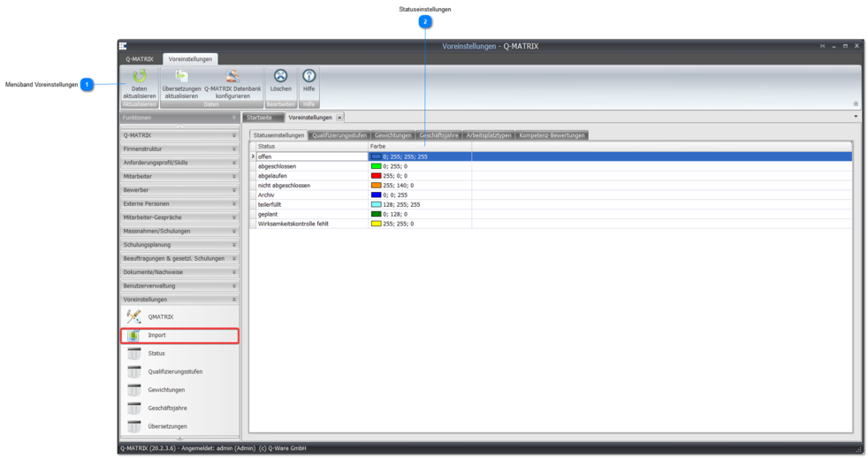
Task: Select the abgeschlossen row
Action: tap(552, 166)
